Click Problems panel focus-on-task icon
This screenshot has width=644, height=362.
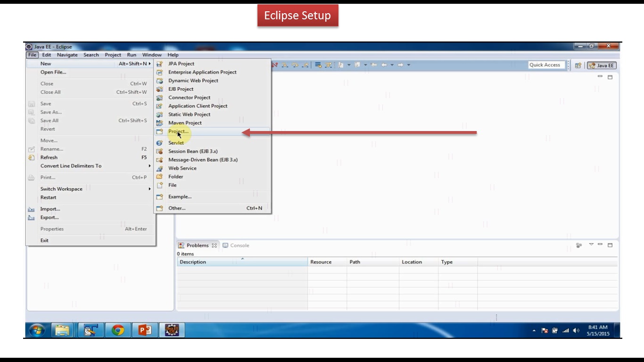[x=579, y=245]
